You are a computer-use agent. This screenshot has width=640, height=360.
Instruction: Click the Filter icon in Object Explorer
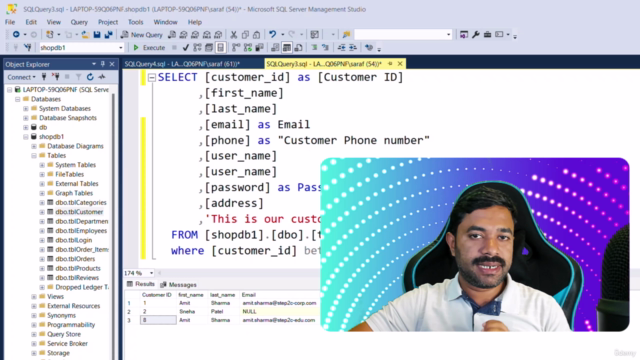point(78,77)
